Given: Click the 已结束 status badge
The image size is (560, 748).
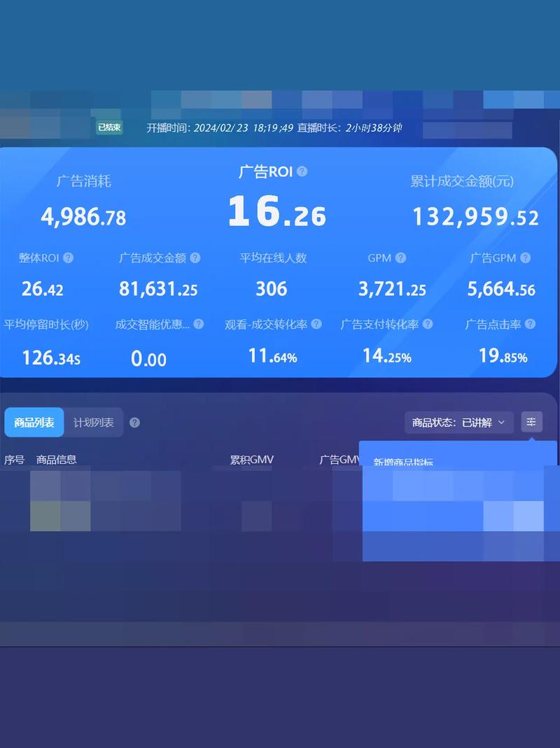Looking at the screenshot, I should click(109, 127).
